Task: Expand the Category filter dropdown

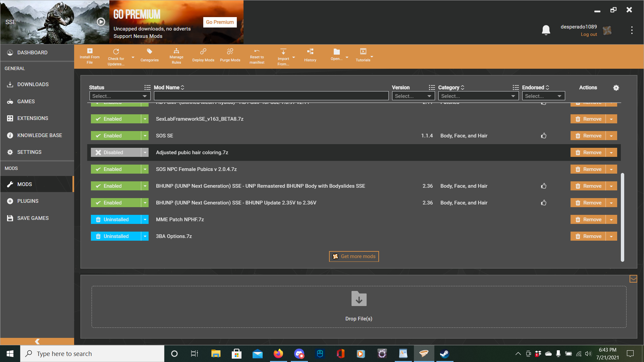Action: pos(478,96)
